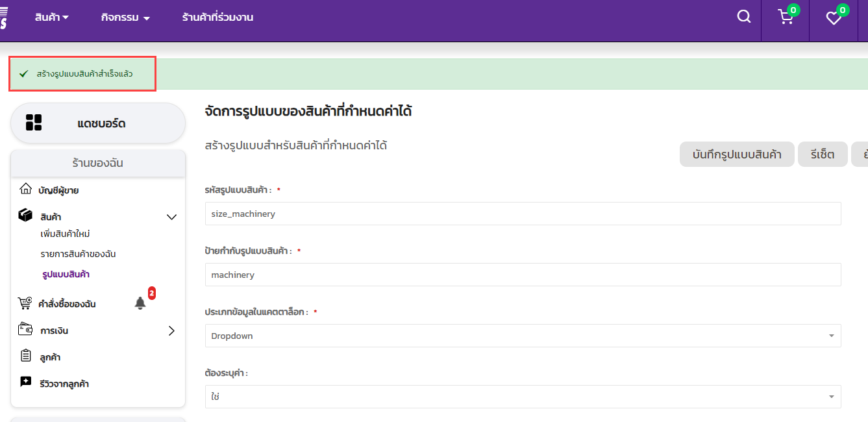
Task: Click the review icon beside รีวิวจากลูกค้า
Action: coord(25,383)
